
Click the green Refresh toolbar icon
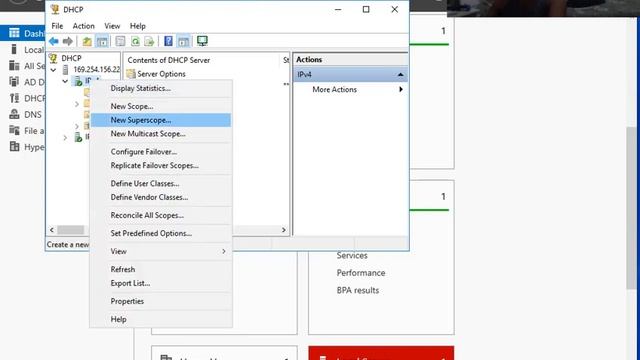click(x=135, y=41)
